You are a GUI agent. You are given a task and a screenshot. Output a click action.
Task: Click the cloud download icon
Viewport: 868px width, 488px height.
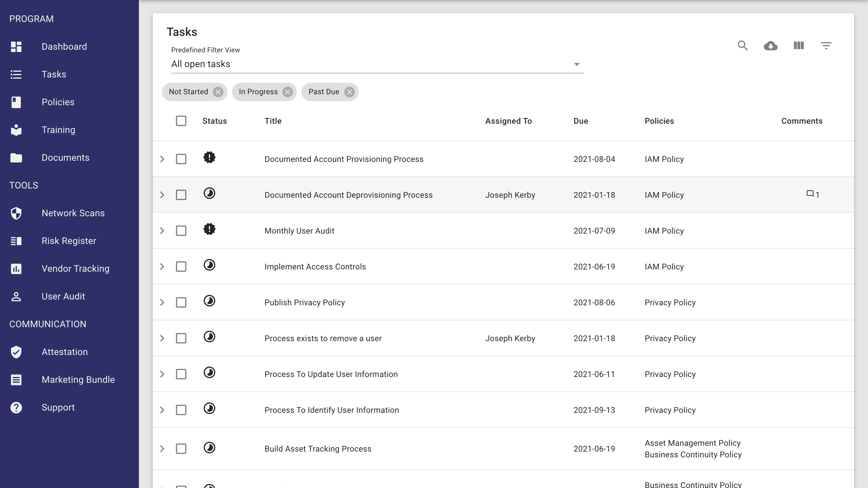click(x=770, y=45)
